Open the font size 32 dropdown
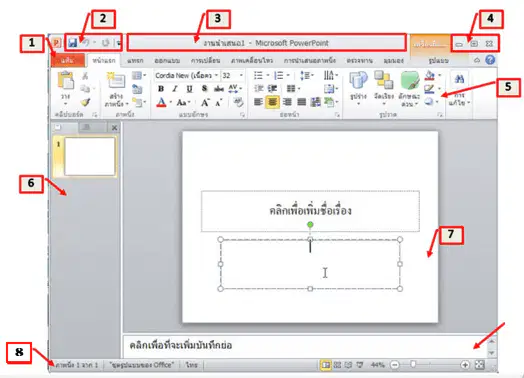The width and height of the screenshot is (524, 378). tap(233, 76)
